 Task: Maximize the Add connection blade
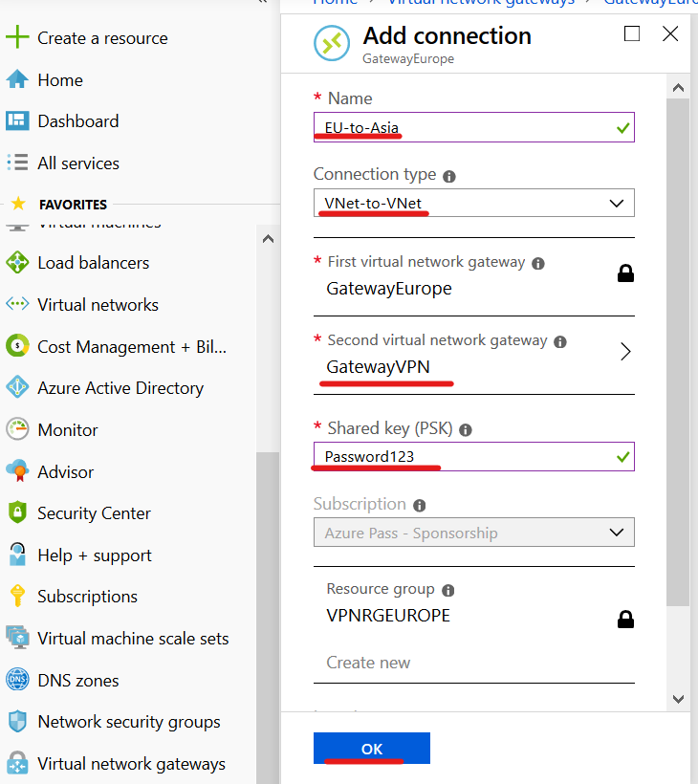click(x=632, y=33)
